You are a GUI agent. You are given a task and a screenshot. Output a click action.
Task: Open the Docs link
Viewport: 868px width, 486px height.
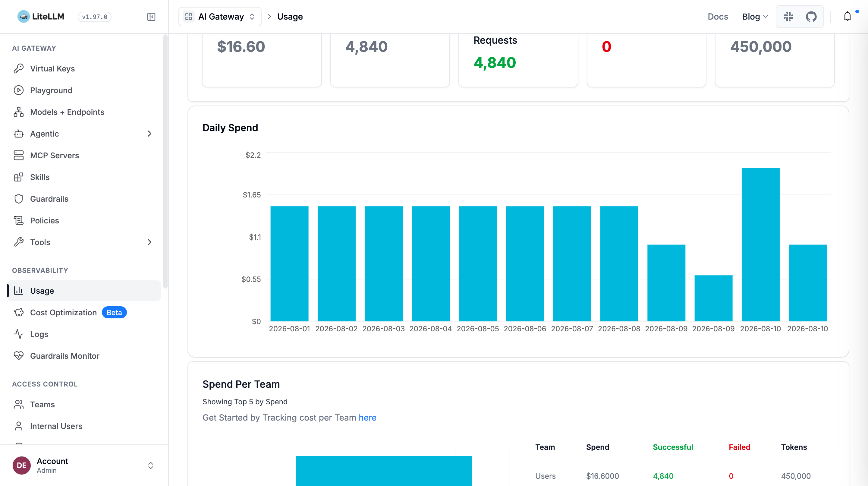pyautogui.click(x=718, y=17)
